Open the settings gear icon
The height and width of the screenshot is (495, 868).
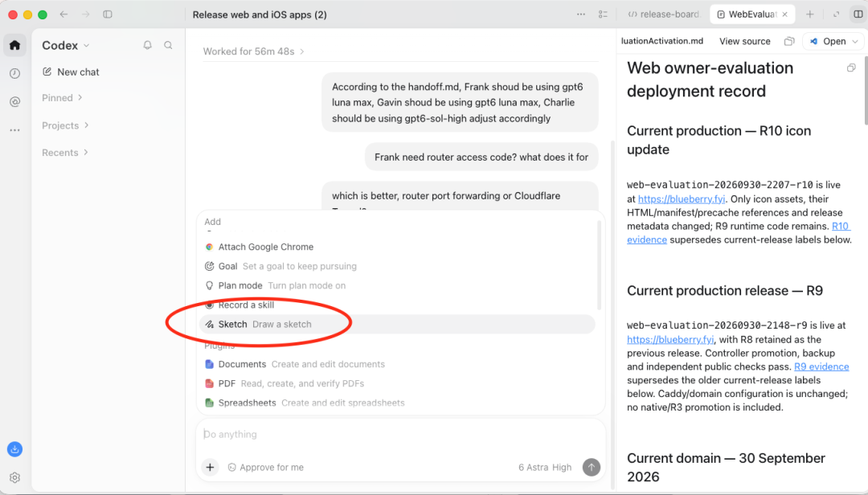[15, 477]
